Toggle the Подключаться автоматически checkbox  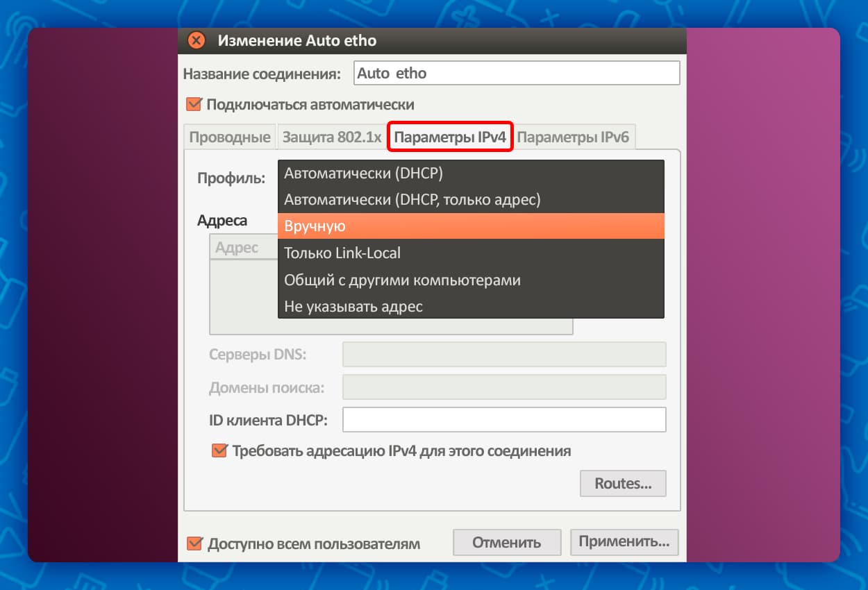pyautogui.click(x=194, y=105)
